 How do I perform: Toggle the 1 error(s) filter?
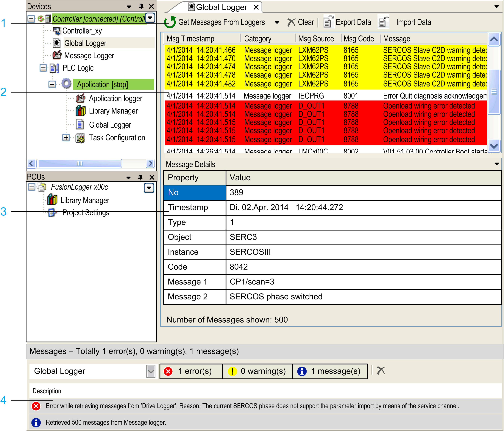point(191,371)
